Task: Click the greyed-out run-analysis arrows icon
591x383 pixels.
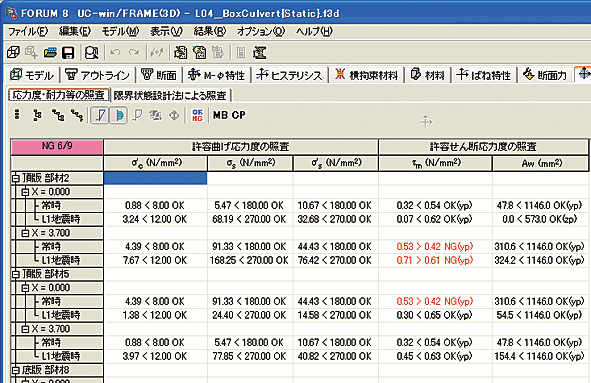Action: tap(156, 52)
